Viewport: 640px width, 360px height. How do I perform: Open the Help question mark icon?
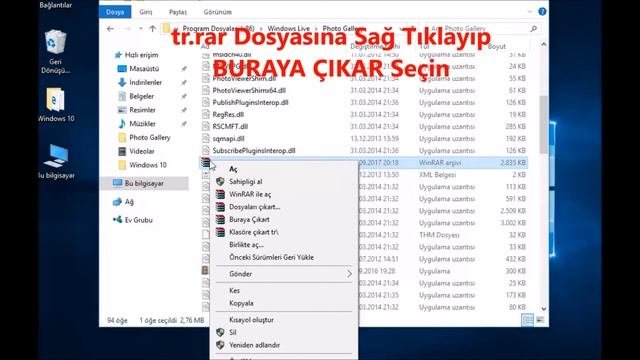click(542, 11)
